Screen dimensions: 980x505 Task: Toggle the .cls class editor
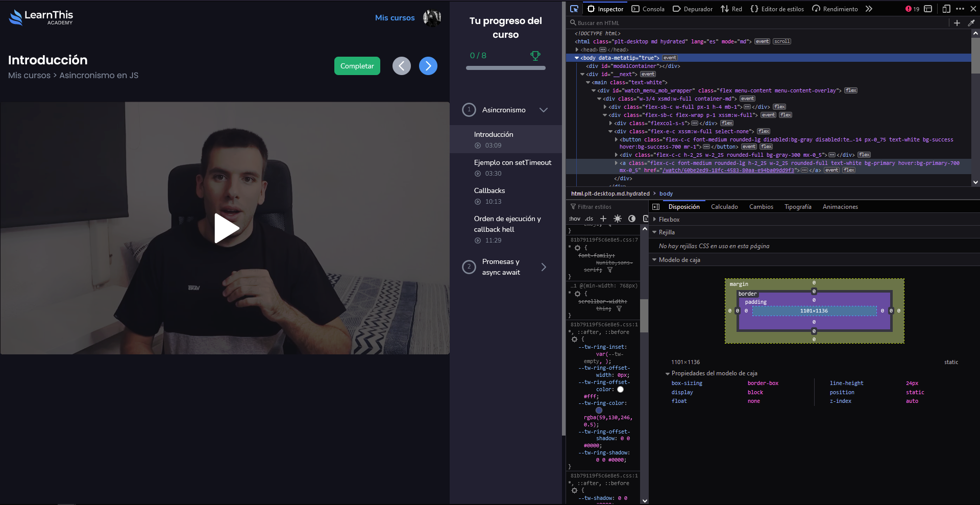click(590, 219)
